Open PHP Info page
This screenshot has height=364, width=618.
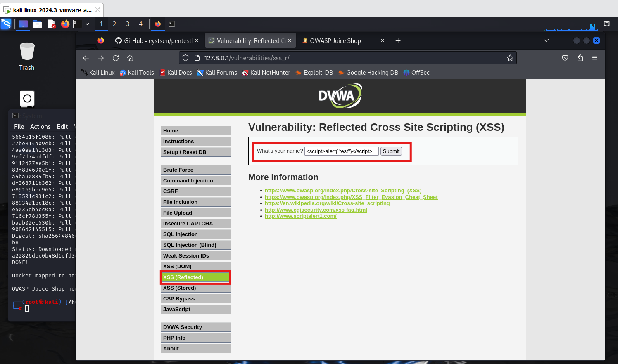195,338
